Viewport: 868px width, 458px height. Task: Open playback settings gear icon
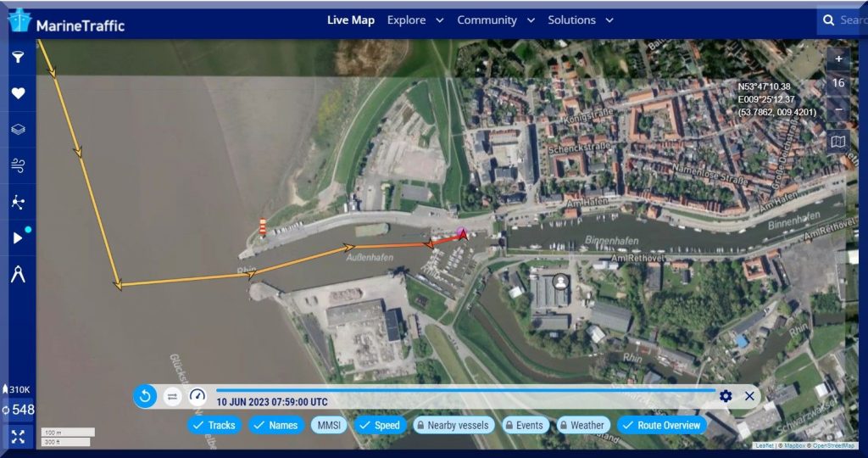point(726,396)
